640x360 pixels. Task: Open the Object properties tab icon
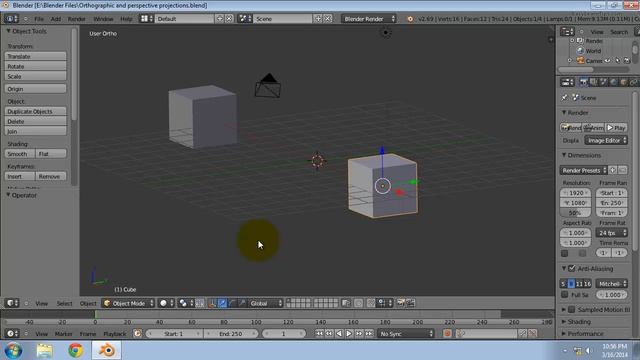pyautogui.click(x=623, y=82)
